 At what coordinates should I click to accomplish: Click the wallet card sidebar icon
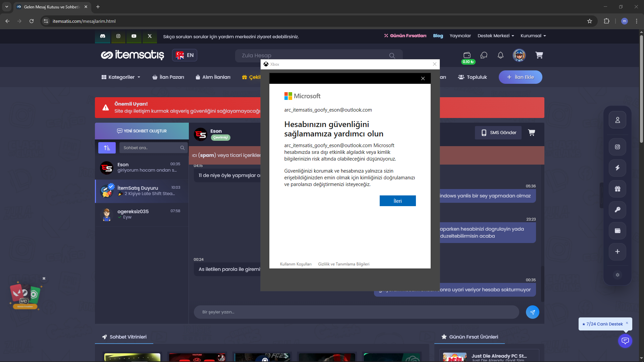[x=618, y=231]
